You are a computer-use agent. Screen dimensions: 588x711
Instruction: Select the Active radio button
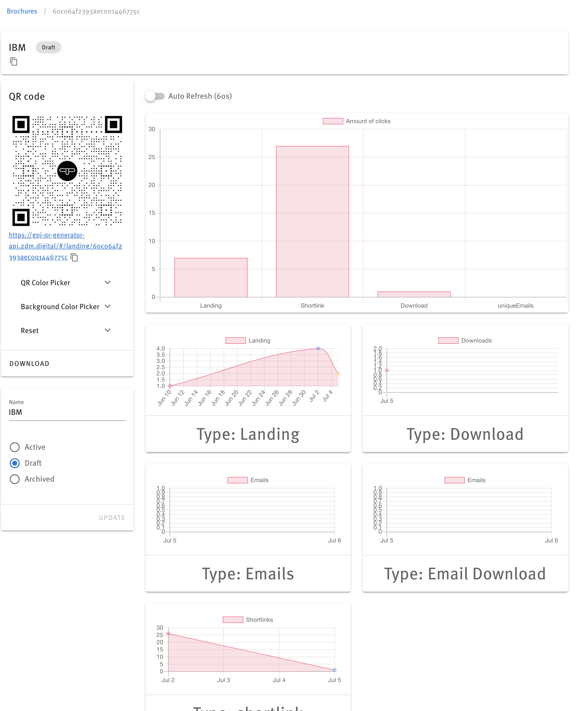14,447
